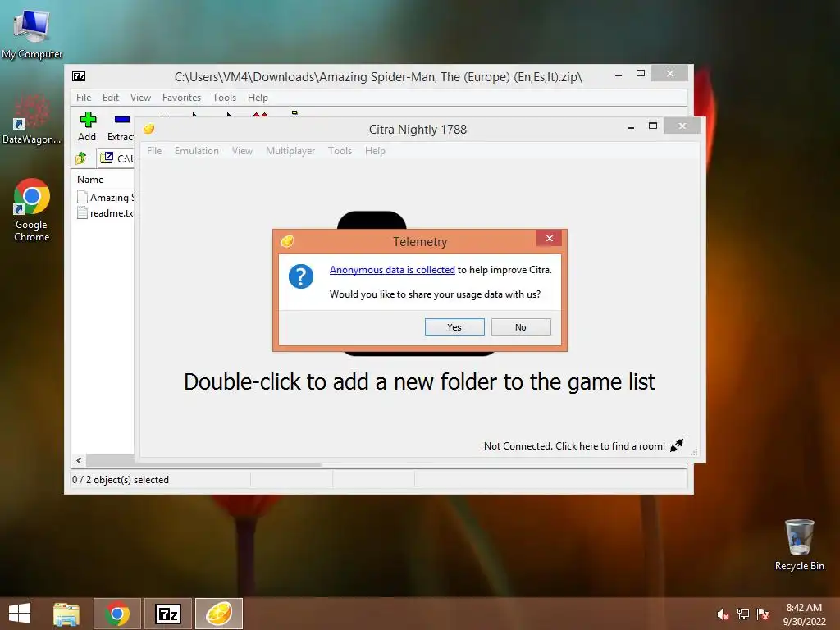Click the Name column header in 7-Zip

[x=90, y=180]
